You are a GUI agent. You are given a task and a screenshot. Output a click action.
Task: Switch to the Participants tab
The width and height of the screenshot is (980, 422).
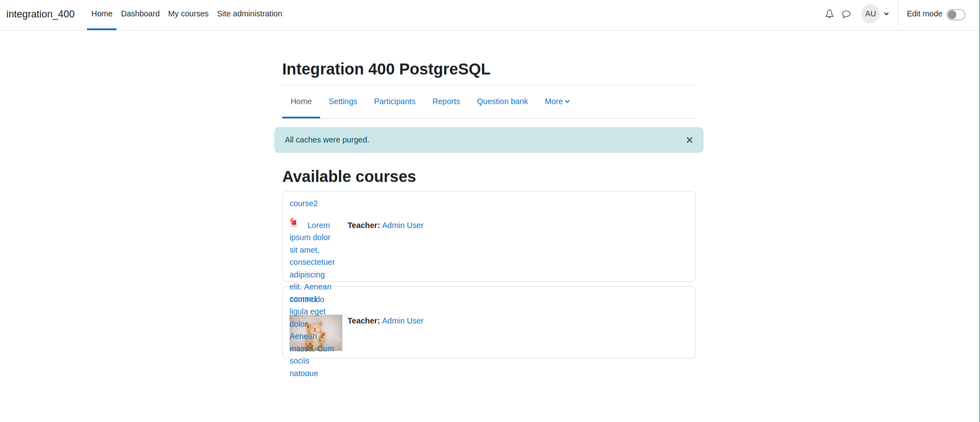pyautogui.click(x=395, y=101)
